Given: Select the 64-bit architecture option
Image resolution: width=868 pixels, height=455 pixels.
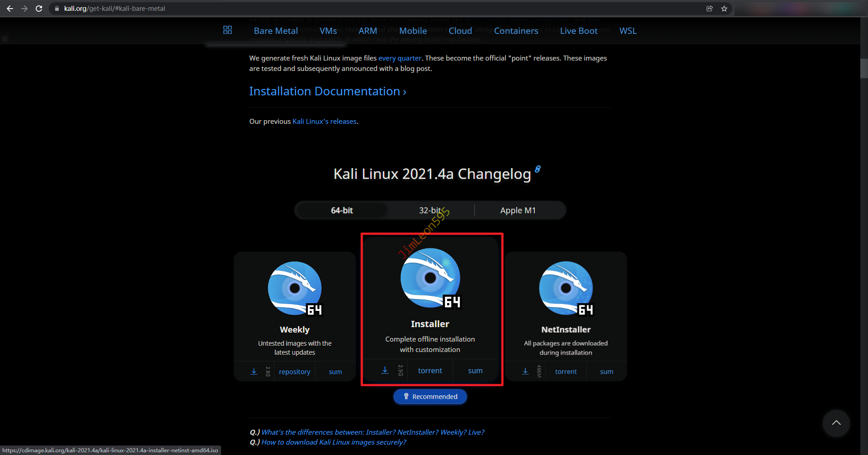Looking at the screenshot, I should point(342,211).
